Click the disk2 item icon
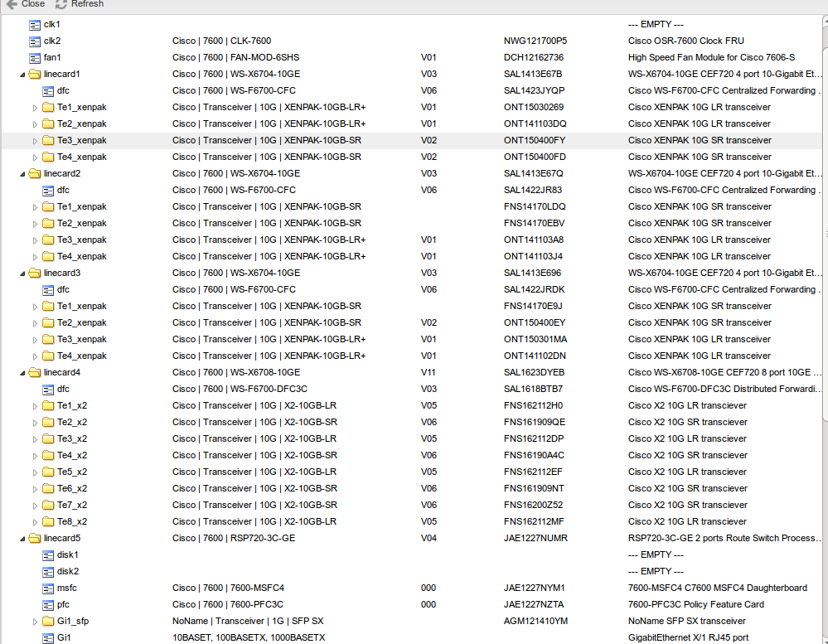The height and width of the screenshot is (644, 828). point(48,572)
